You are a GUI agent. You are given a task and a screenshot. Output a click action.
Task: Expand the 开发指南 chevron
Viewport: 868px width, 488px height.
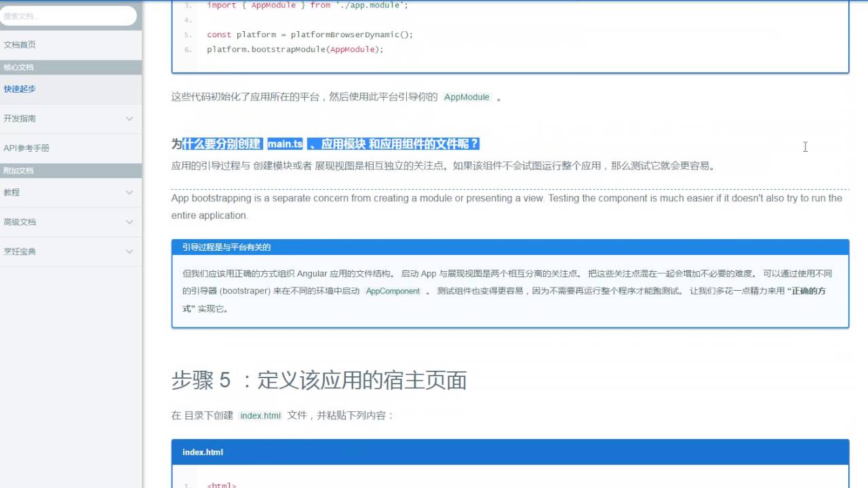[130, 119]
